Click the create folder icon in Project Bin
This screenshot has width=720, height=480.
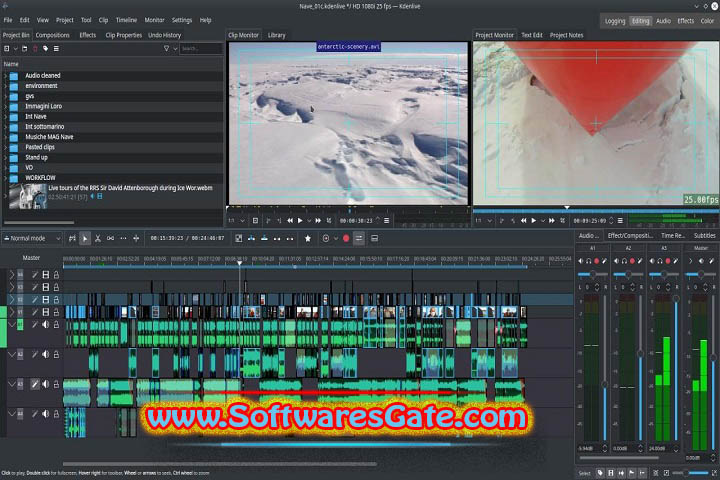(24, 48)
